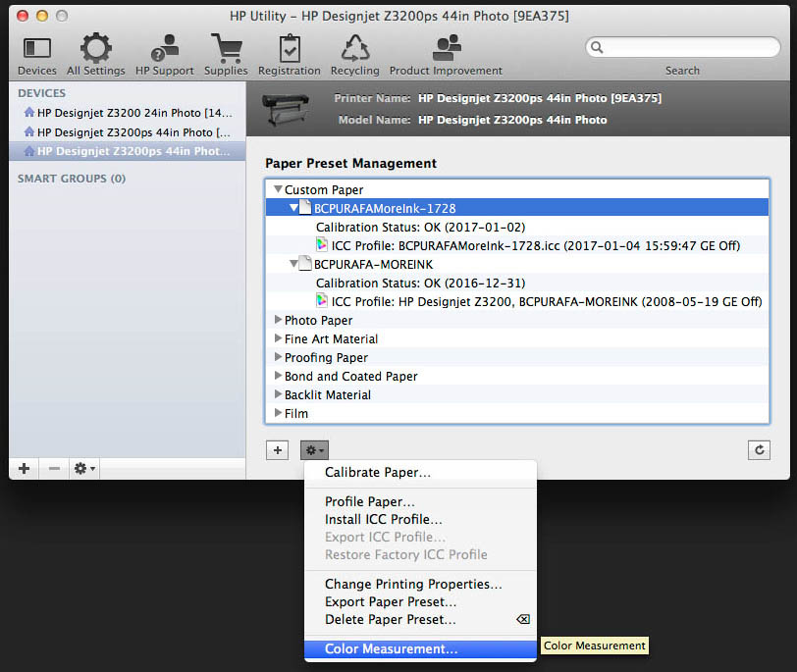Expand the Fine Art Material category
Viewport: 797px width, 672px height.
pyautogui.click(x=279, y=339)
